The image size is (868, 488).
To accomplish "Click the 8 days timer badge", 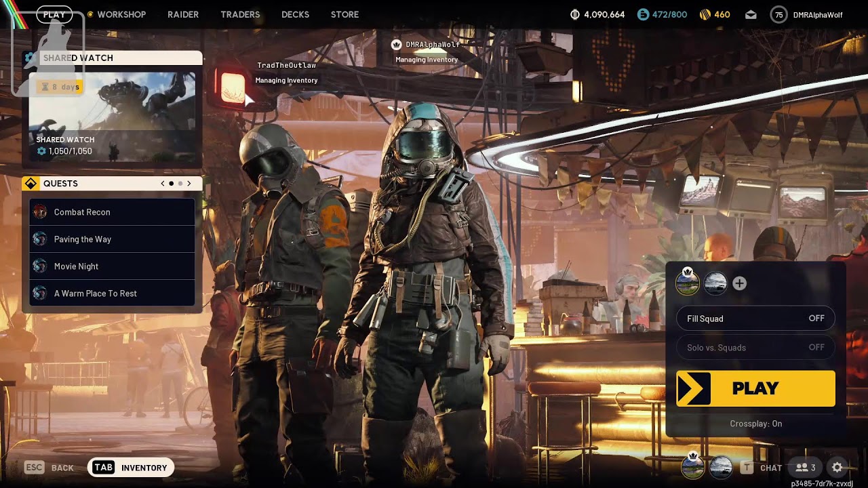I will tap(60, 87).
